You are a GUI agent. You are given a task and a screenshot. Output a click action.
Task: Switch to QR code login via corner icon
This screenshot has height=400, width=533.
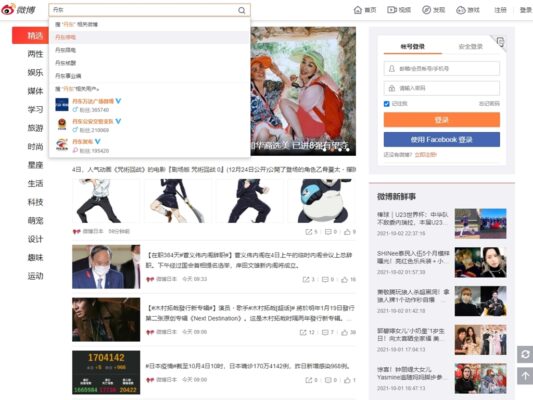[x=500, y=42]
